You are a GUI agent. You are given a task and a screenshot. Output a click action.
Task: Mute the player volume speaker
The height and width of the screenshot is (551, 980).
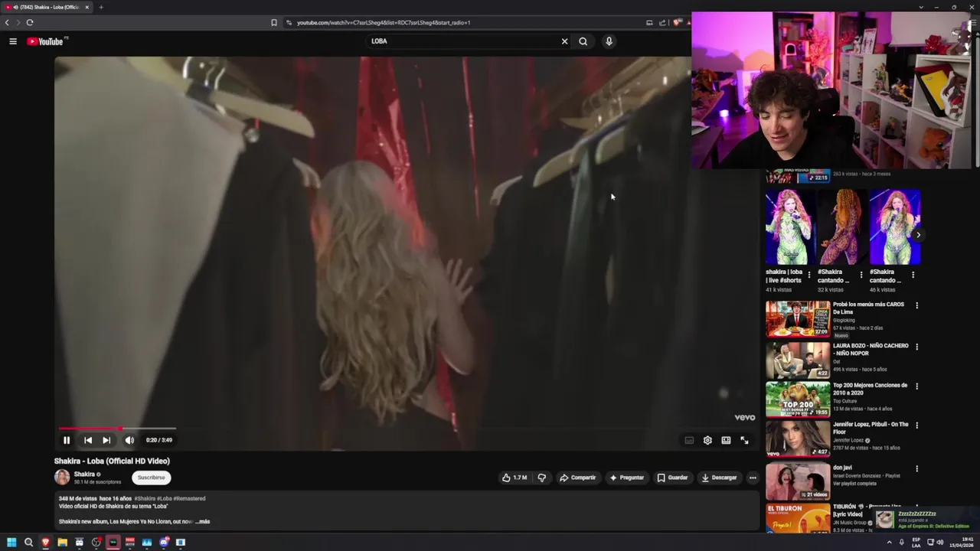[129, 440]
